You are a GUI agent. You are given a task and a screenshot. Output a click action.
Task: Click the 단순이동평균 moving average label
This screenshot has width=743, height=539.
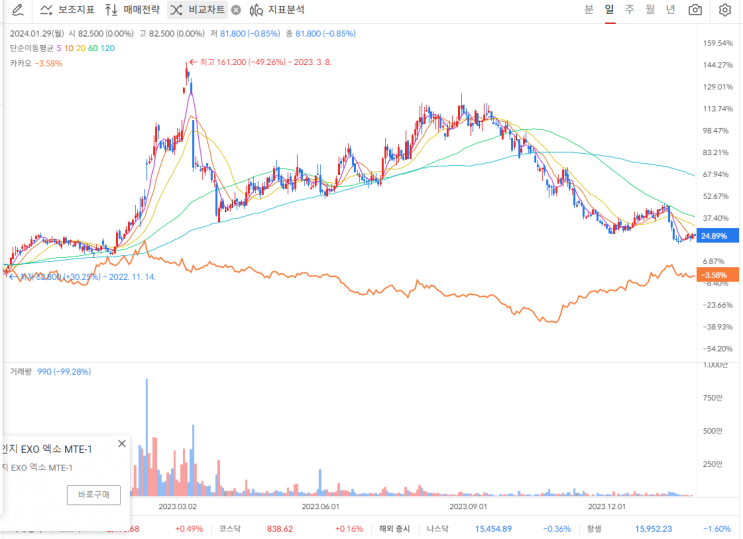pyautogui.click(x=31, y=48)
